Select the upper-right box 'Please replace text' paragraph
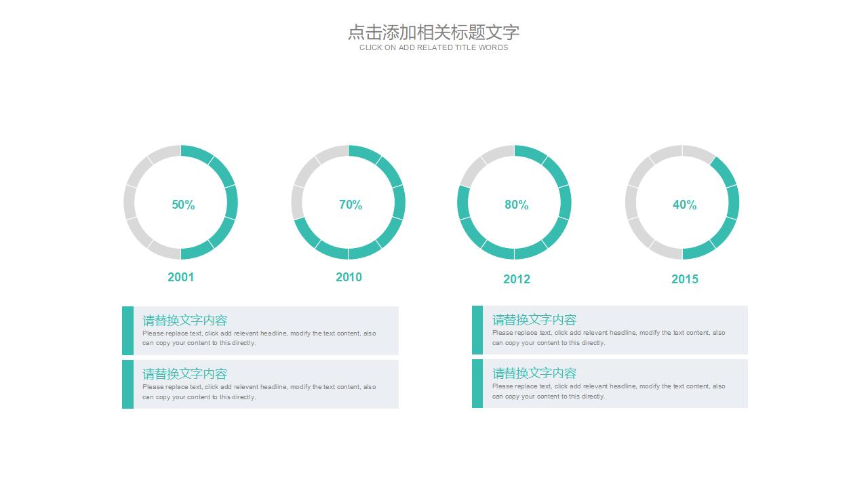This screenshot has height=488, width=868. tap(609, 338)
